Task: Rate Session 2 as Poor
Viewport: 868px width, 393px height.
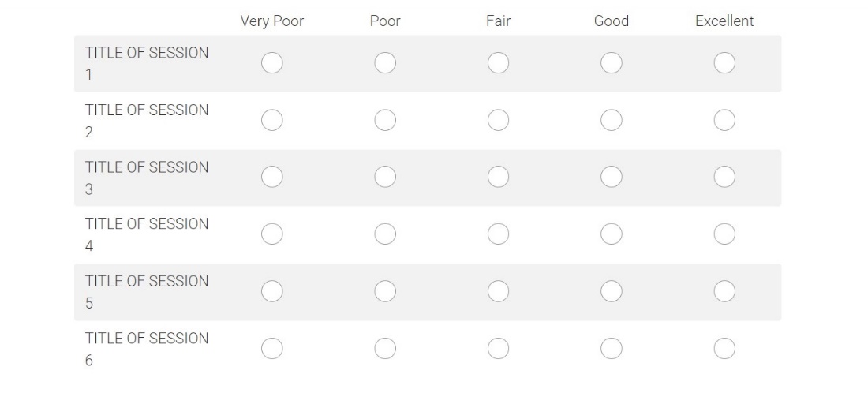Action: pyautogui.click(x=385, y=120)
